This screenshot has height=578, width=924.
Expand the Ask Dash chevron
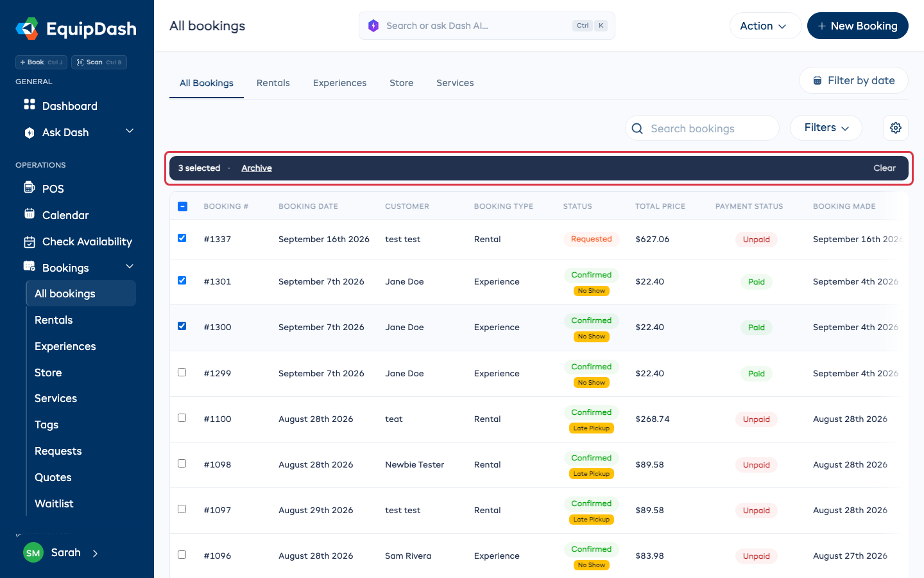pyautogui.click(x=130, y=131)
